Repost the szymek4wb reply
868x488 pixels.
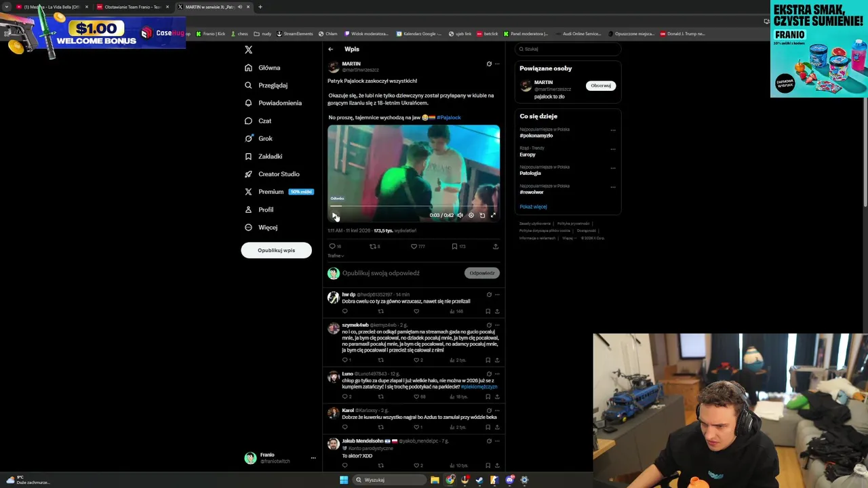(x=380, y=360)
